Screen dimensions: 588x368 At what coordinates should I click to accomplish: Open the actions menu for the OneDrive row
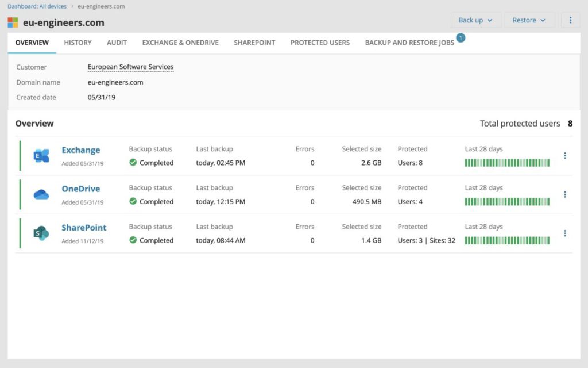pyautogui.click(x=565, y=194)
